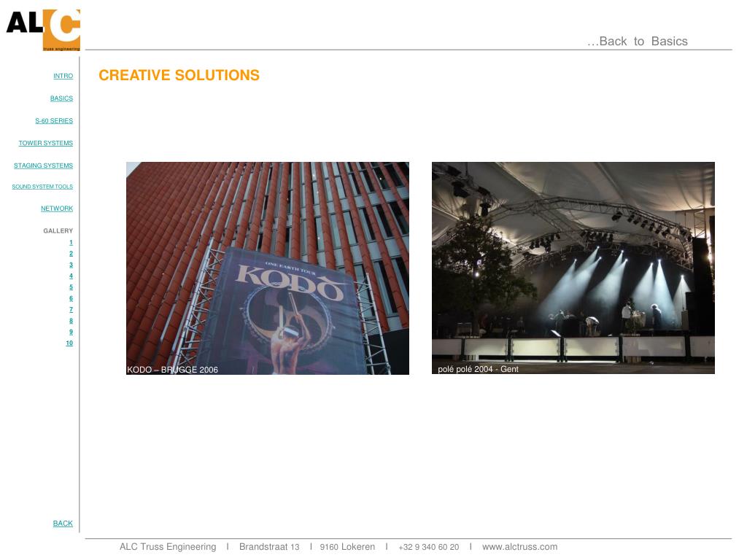Select SOUND SYSTEM TOOLS link
Viewport: 747px width, 560px height.
click(x=42, y=187)
